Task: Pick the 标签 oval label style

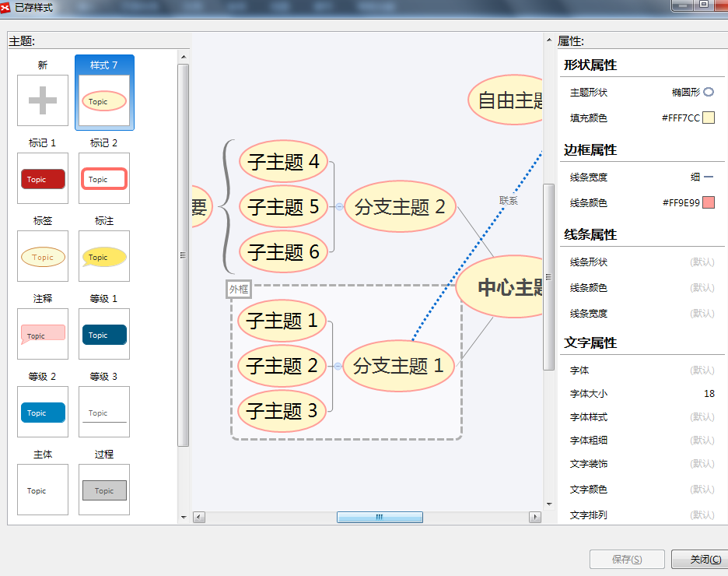Action: 43,256
